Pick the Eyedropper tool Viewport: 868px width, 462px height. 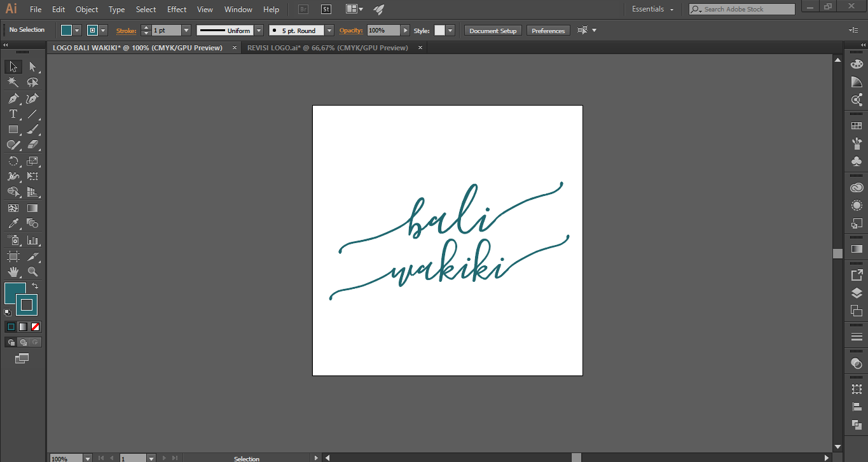click(x=13, y=223)
